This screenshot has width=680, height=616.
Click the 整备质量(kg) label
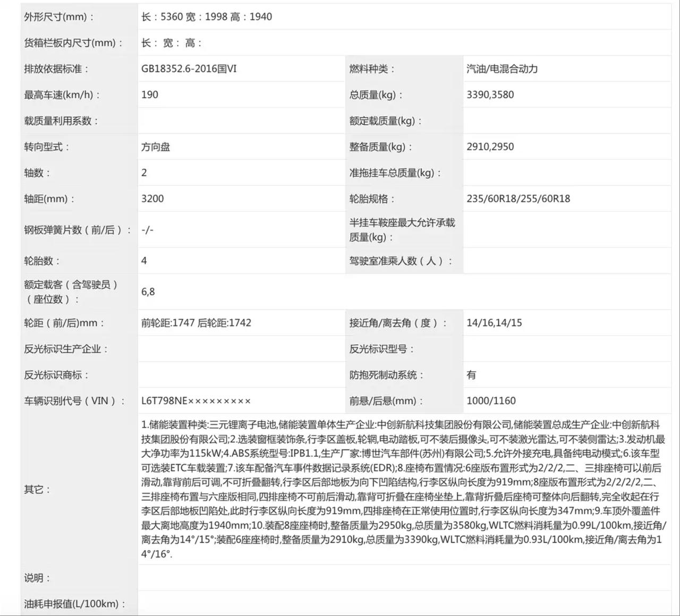381,147
